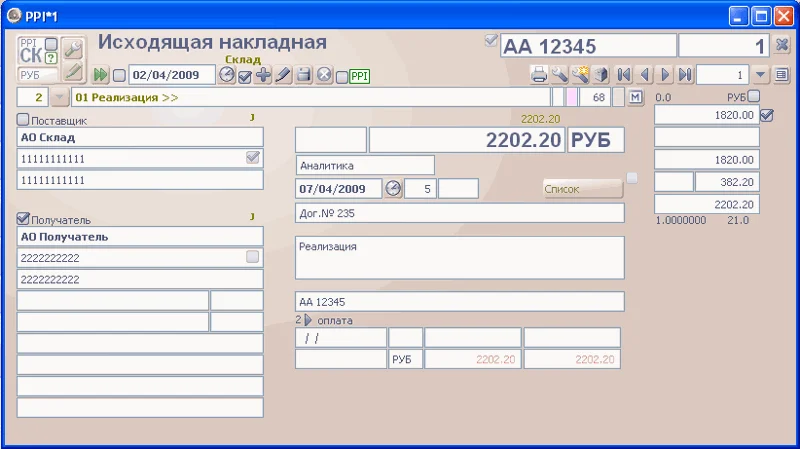Click the date field 07/04/2009
Image resolution: width=800 pixels, height=449 pixels.
tap(339, 189)
